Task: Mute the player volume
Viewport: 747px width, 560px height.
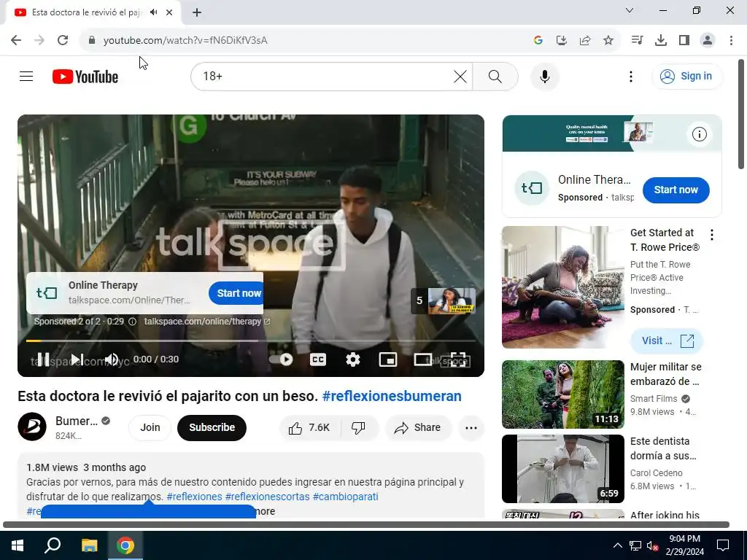Action: tap(112, 359)
